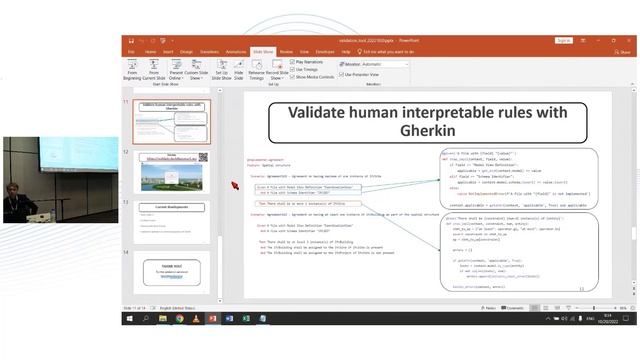Switch to Reading View icon
The image size is (640, 360).
pyautogui.click(x=557, y=308)
